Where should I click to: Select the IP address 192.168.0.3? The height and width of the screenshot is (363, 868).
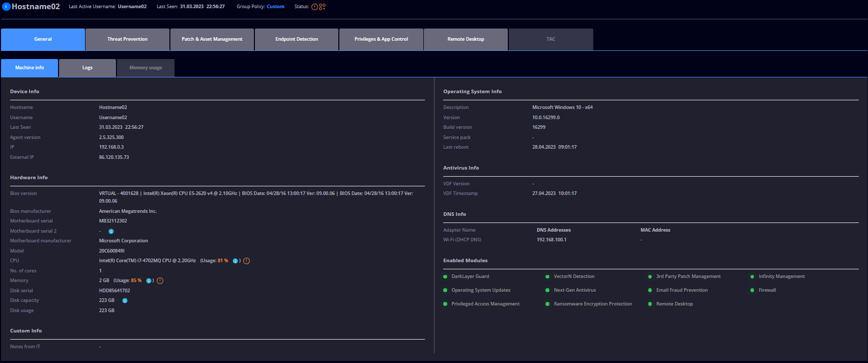tap(111, 147)
